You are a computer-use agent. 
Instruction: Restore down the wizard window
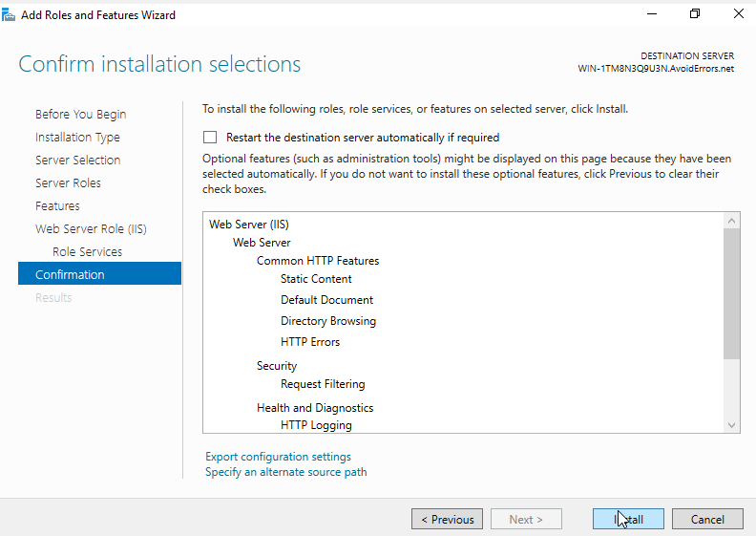point(695,14)
